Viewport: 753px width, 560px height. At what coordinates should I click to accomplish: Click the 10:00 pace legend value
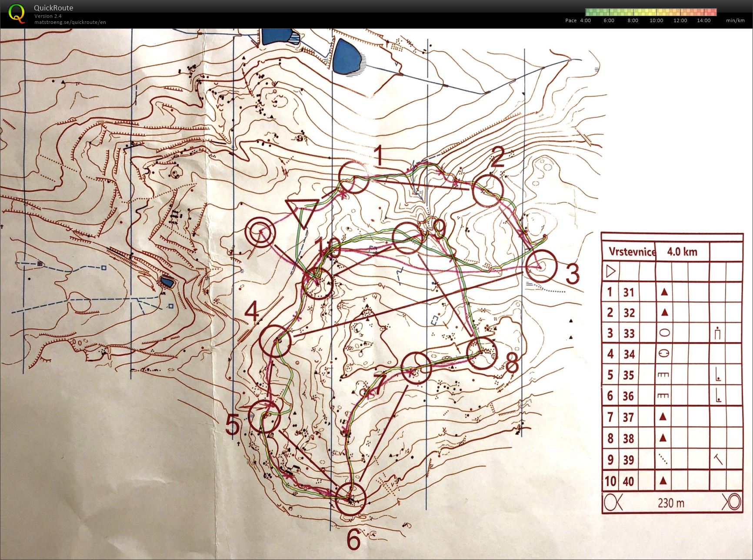click(x=656, y=20)
